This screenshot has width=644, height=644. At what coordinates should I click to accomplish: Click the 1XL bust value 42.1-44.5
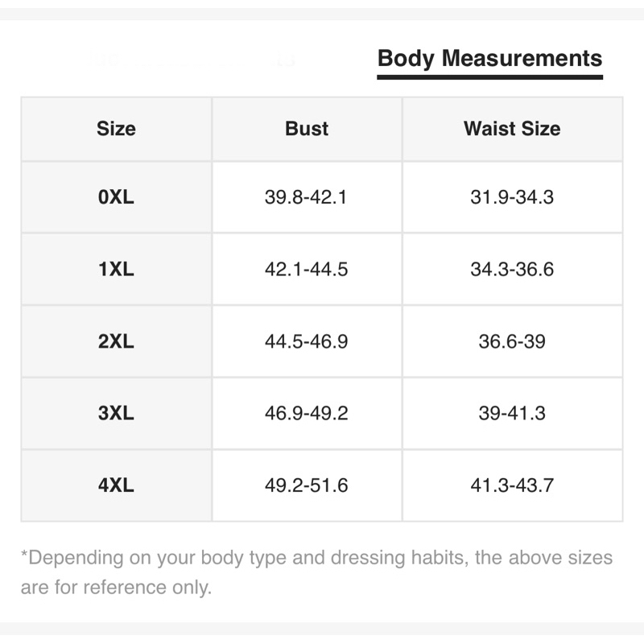coord(307,270)
